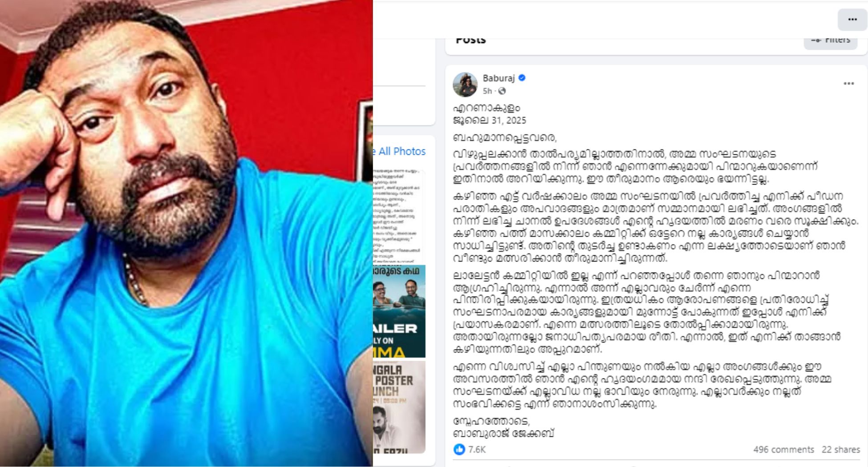The image size is (868, 467).
Task: View the 22 shares list
Action: click(x=840, y=450)
